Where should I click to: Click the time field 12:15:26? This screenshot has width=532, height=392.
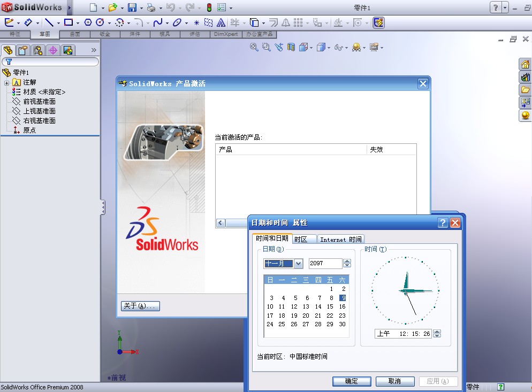404,334
